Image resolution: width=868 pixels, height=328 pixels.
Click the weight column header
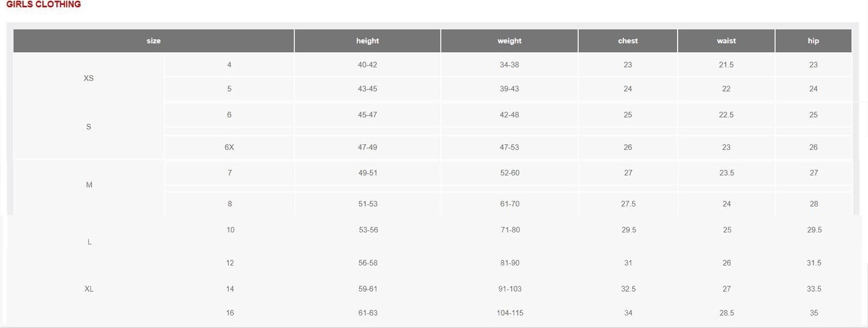509,41
